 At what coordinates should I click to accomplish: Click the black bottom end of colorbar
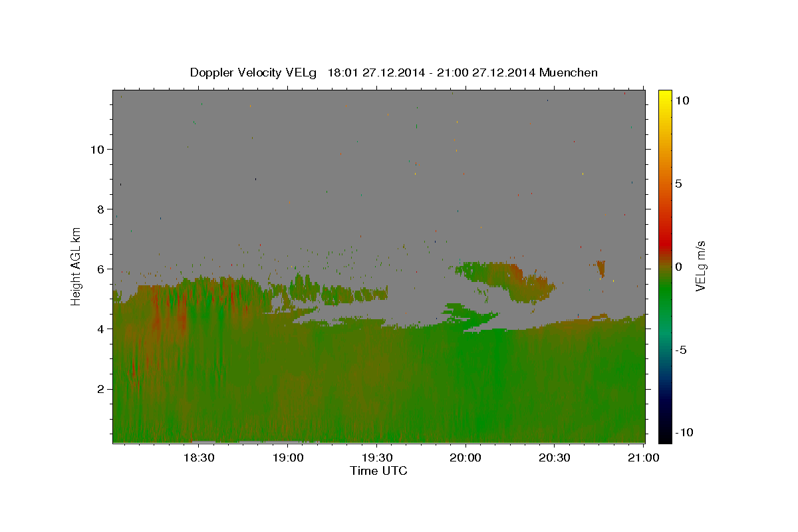coord(665,437)
